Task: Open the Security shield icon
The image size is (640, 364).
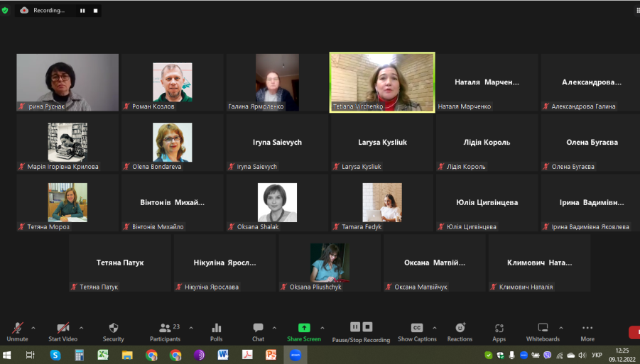Action: pos(113,328)
